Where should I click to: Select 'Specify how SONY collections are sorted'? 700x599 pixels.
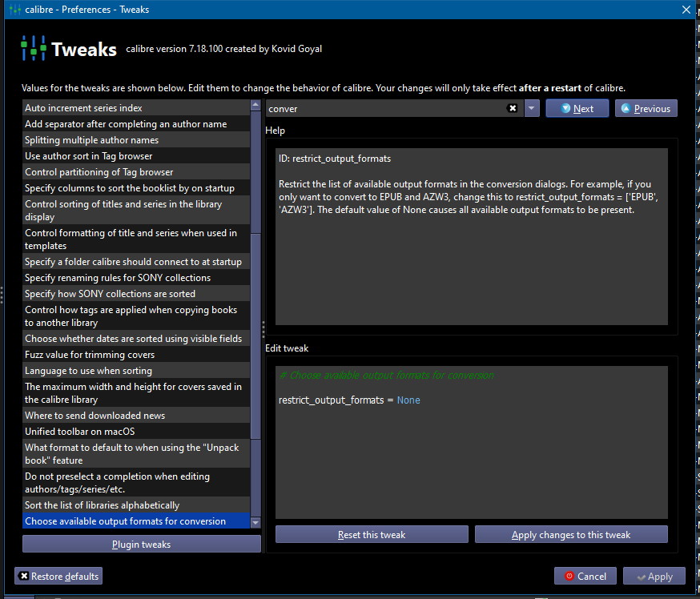pyautogui.click(x=136, y=294)
